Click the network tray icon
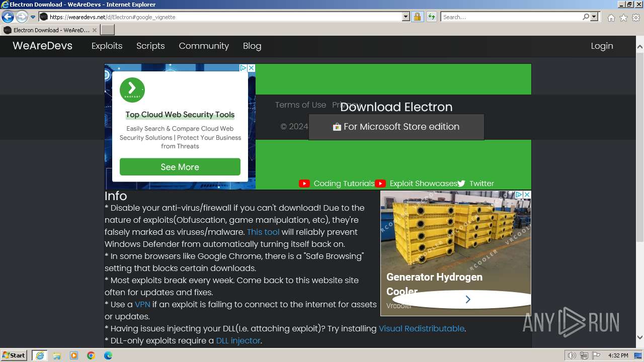Screen dimensions: 644x362 click(584, 355)
